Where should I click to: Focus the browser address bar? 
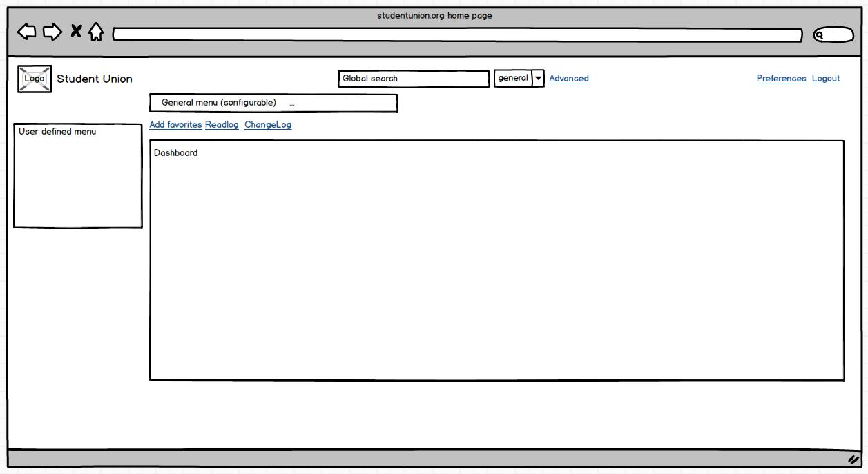click(x=457, y=34)
